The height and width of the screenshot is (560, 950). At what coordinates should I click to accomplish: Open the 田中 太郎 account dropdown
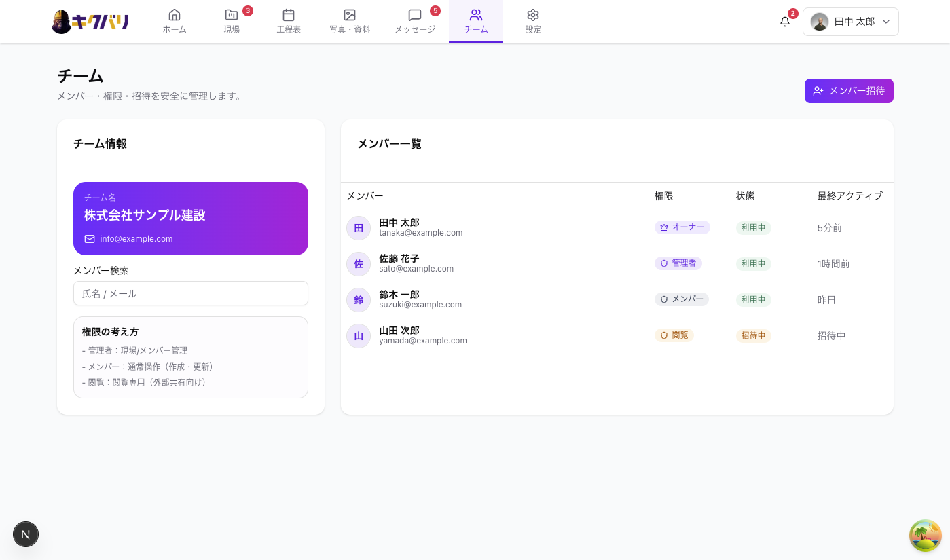[850, 21]
